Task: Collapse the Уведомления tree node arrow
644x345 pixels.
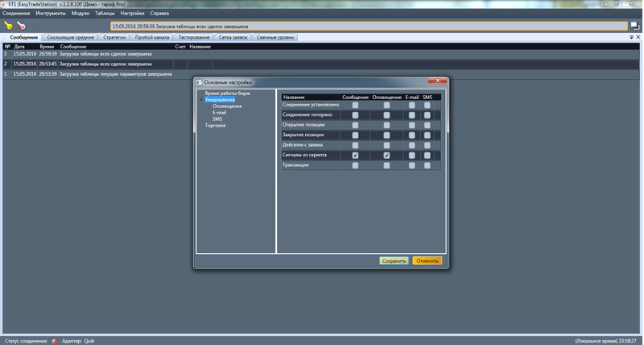Action: tap(200, 101)
